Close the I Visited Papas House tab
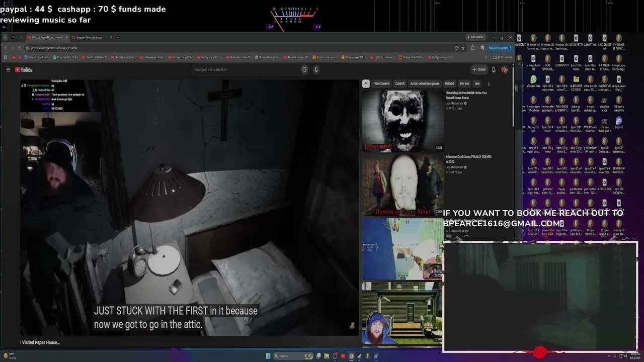 66,37
